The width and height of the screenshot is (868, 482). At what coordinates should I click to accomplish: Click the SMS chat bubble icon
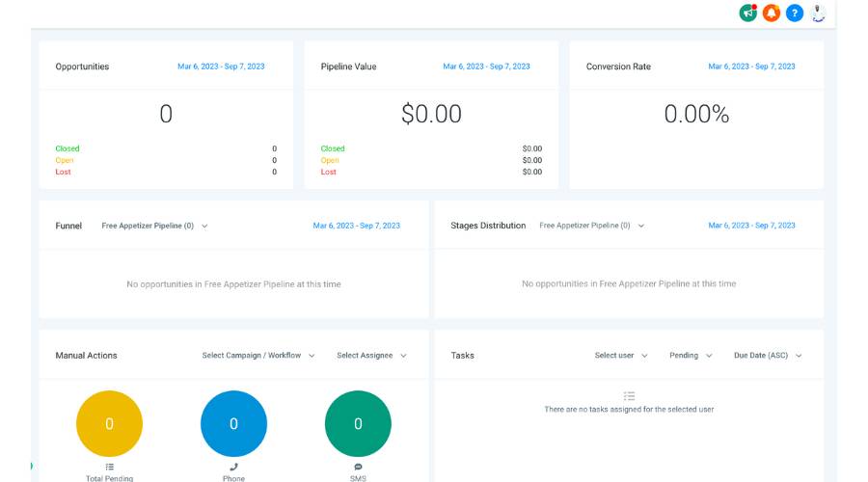tap(358, 467)
